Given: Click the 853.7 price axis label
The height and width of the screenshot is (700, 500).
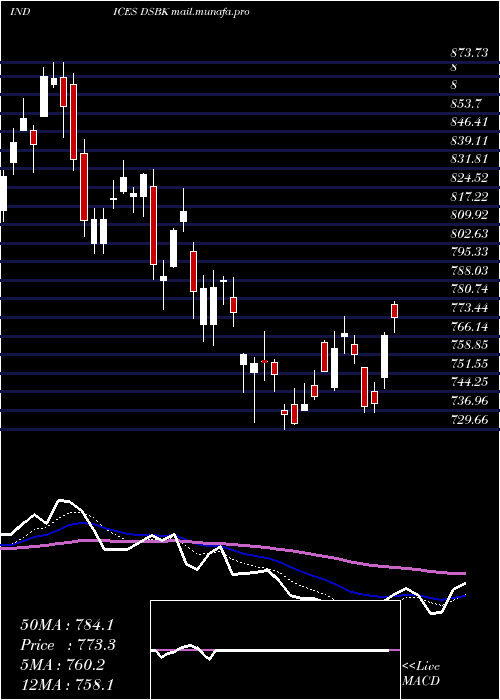Looking at the screenshot, I should point(466,104).
